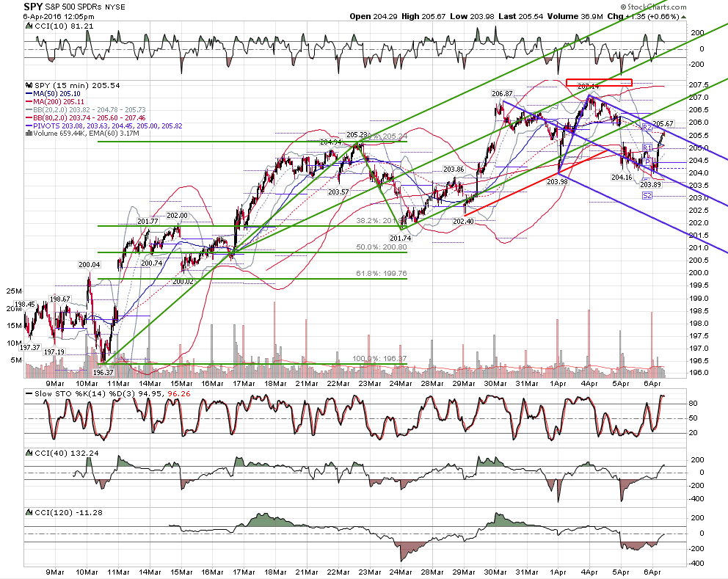
Task: Click the 206.87 price peak label
Action: (503, 94)
